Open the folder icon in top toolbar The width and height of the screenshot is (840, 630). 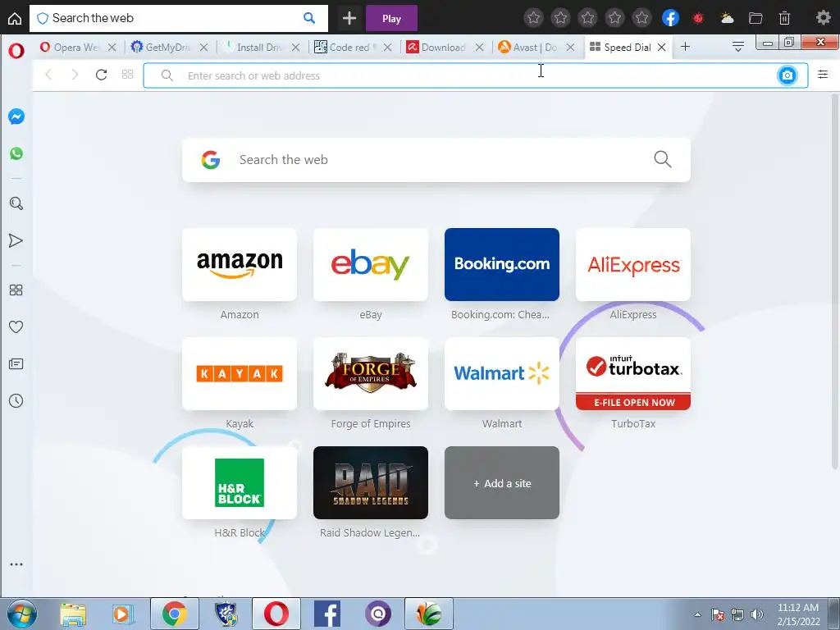(756, 18)
